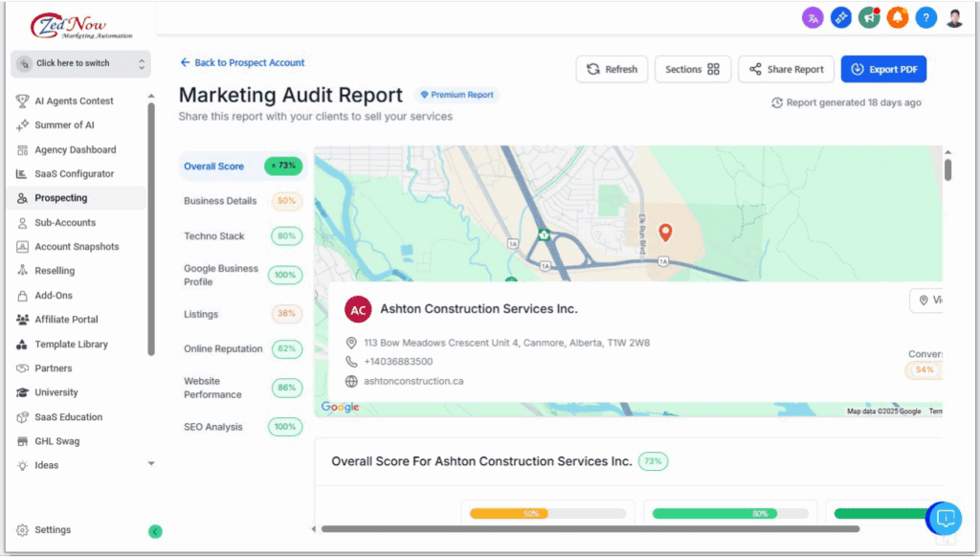This screenshot has width=980, height=558.
Task: Open the Sections layout dropdown button
Action: pos(693,69)
